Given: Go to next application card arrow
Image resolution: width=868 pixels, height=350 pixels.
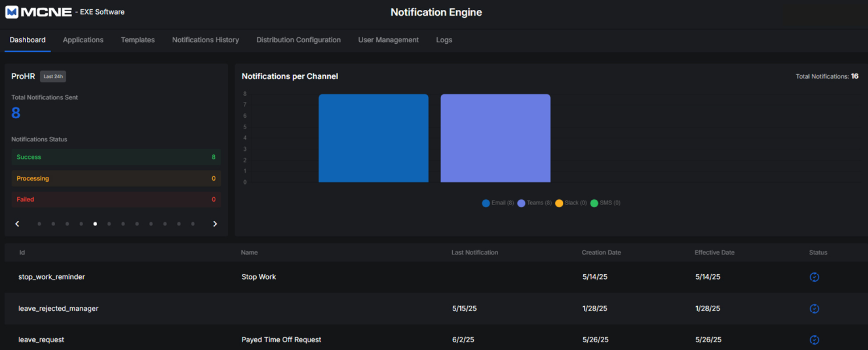Looking at the screenshot, I should point(215,224).
